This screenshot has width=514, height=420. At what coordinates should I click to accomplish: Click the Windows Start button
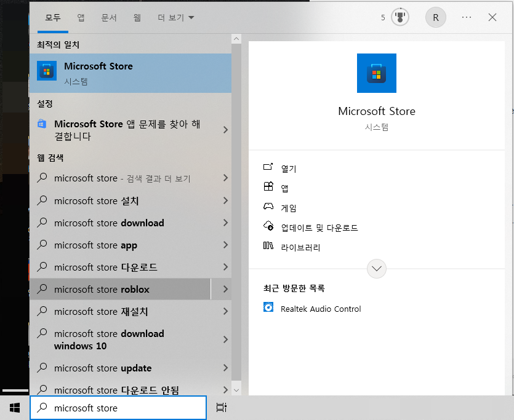(15, 408)
